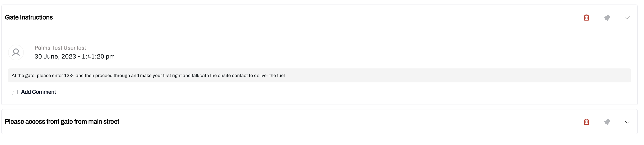Open Palms Test User test profile name
The width and height of the screenshot is (644, 145).
click(x=60, y=48)
